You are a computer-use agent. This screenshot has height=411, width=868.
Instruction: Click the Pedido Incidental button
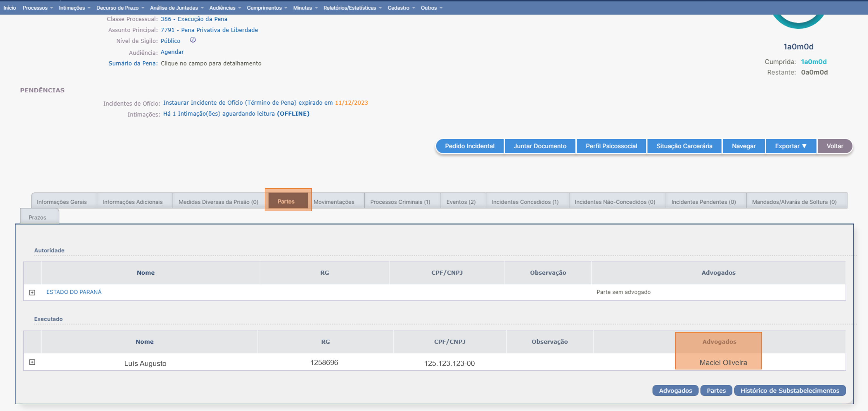[469, 146]
